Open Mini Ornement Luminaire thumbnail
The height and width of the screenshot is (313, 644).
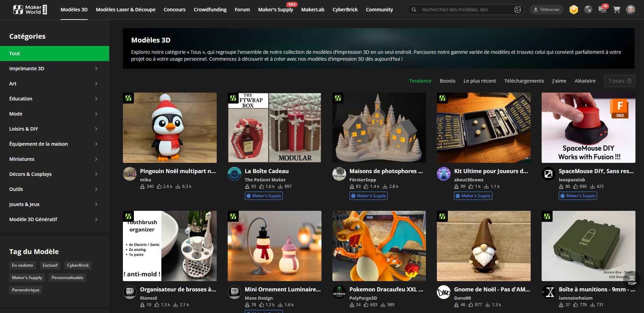click(275, 246)
